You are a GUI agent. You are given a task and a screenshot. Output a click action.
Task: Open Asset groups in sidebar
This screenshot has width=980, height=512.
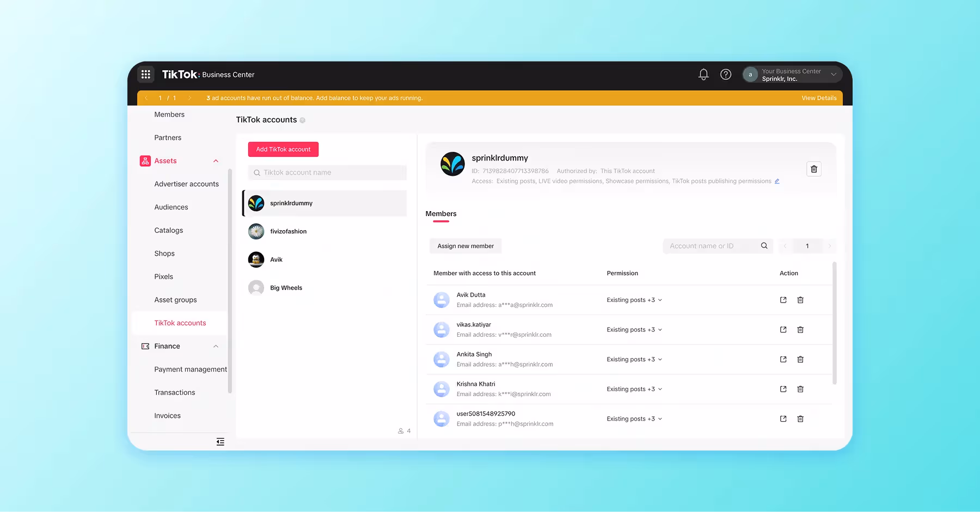click(x=175, y=300)
